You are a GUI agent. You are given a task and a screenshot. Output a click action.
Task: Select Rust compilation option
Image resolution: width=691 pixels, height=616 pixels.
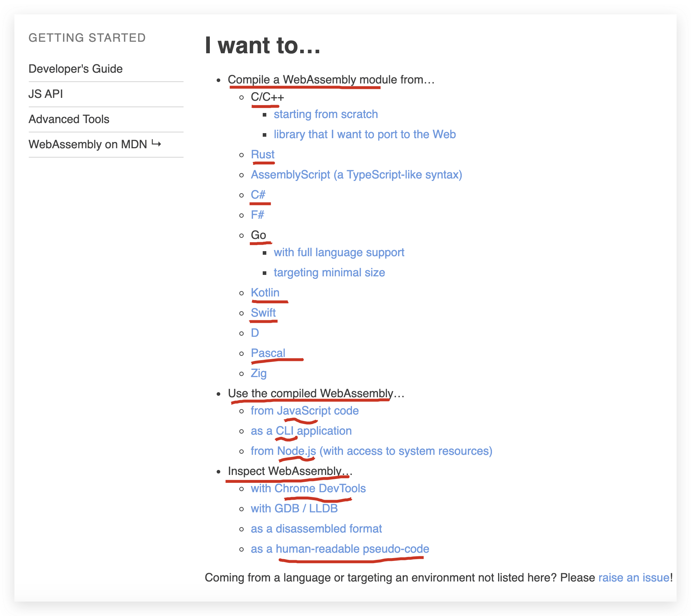click(x=262, y=154)
